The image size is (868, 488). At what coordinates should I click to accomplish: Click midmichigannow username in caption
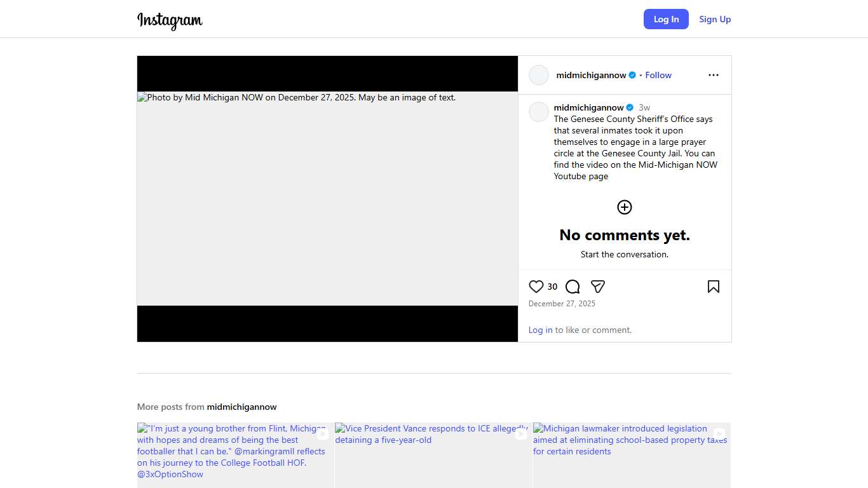pyautogui.click(x=588, y=107)
